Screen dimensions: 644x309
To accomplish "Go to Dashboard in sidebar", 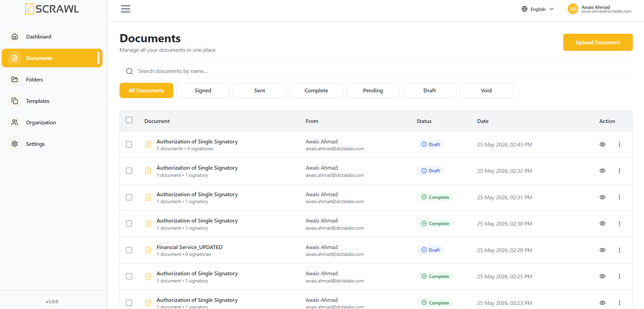I will click(52, 36).
